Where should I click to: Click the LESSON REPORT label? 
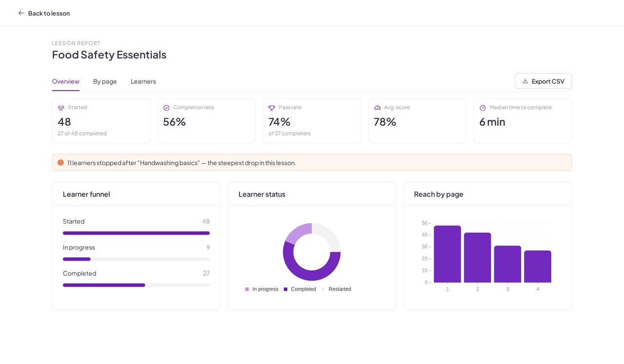(x=76, y=43)
